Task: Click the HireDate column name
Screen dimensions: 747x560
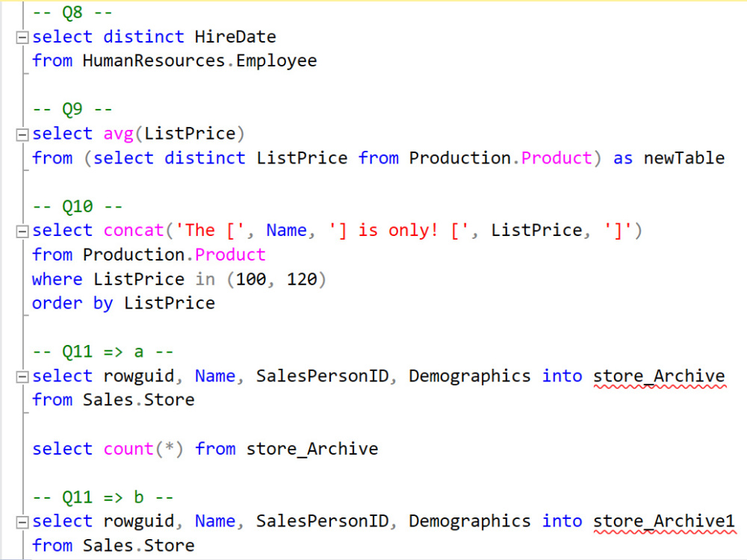Action: (x=235, y=37)
